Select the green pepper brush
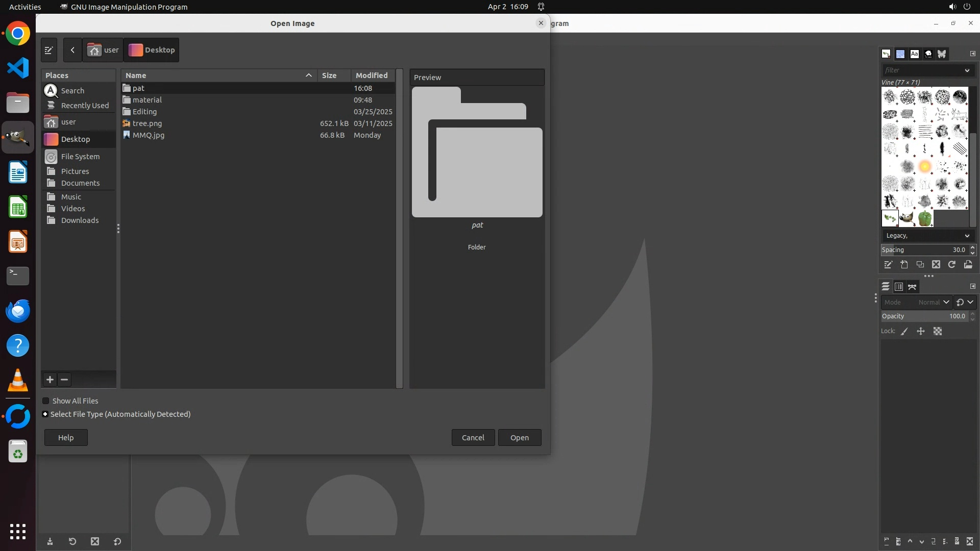The height and width of the screenshot is (551, 980). (x=924, y=218)
